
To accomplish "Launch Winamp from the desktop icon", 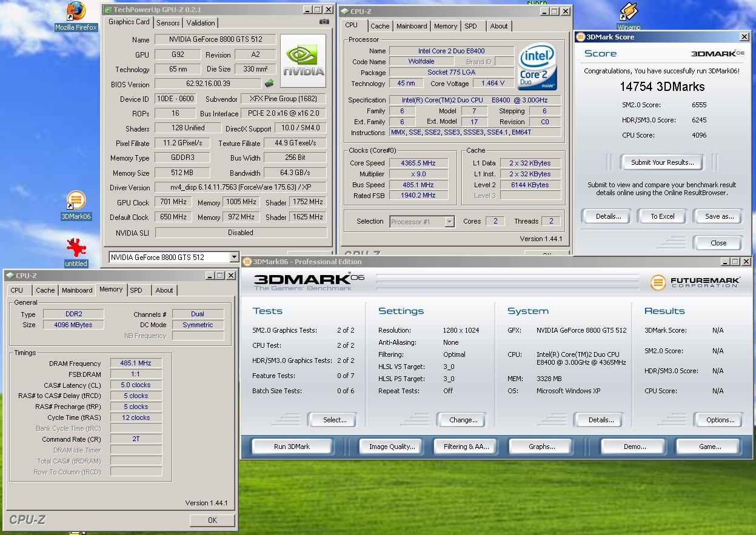I will click(x=628, y=12).
